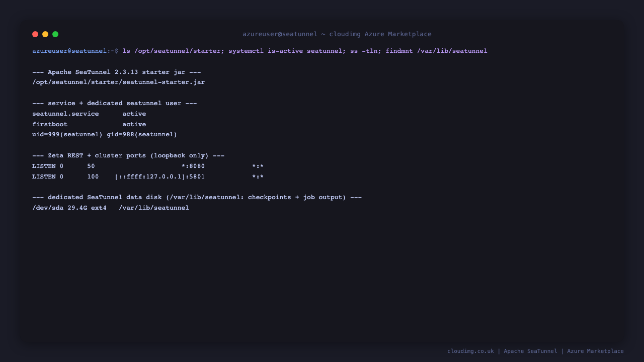
Task: Click the systemctl is-active seatunnel command
Action: click(x=285, y=51)
